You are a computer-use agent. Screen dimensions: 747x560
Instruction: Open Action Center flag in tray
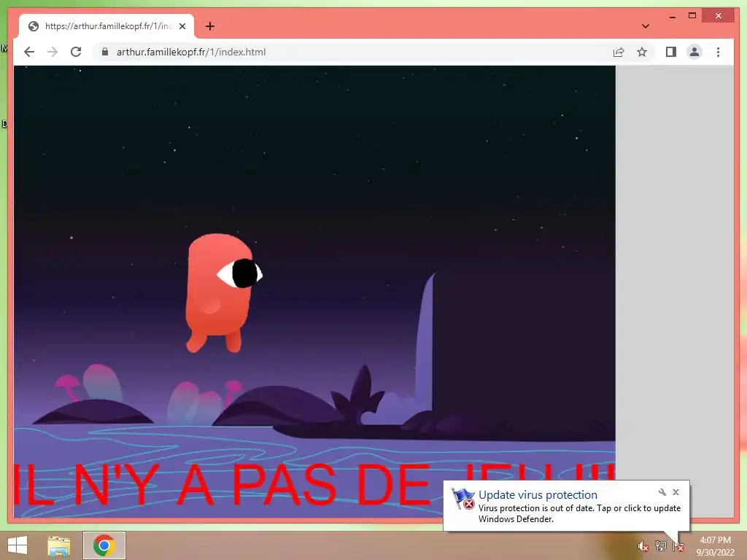[678, 546]
